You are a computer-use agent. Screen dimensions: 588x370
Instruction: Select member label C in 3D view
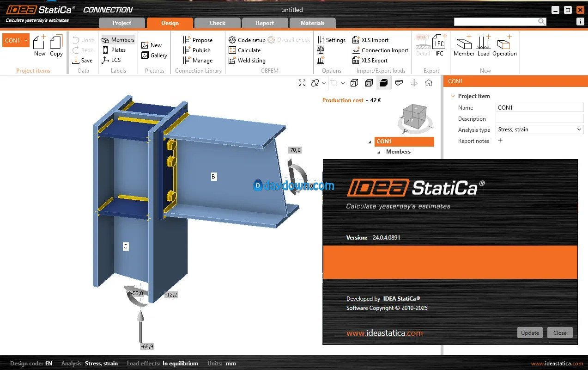point(125,247)
